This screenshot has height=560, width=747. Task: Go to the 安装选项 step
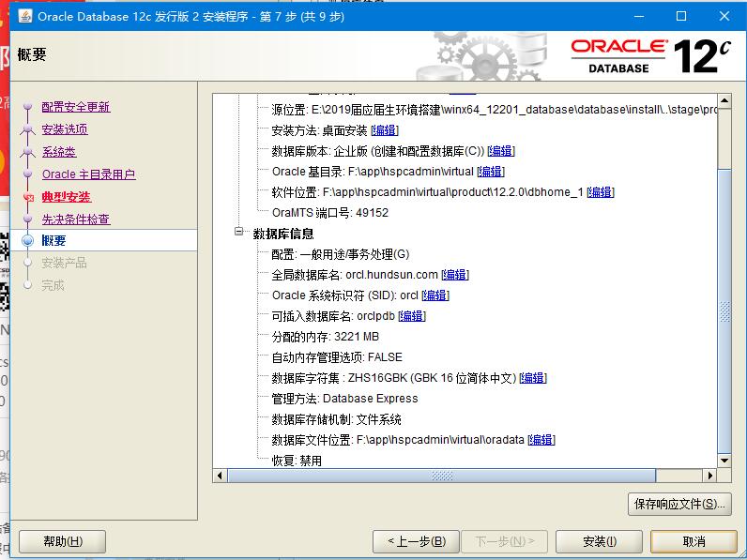65,129
